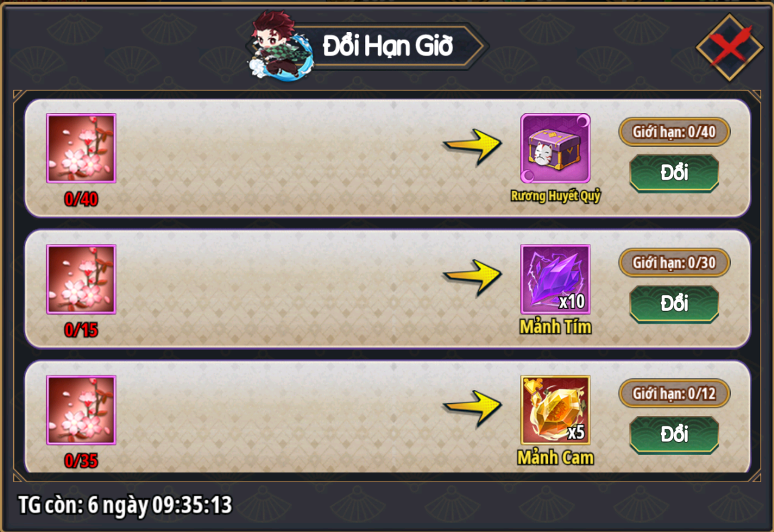
Task: Click the yellow arrow pointing to Rương Huyết Quỷ
Action: (x=473, y=146)
